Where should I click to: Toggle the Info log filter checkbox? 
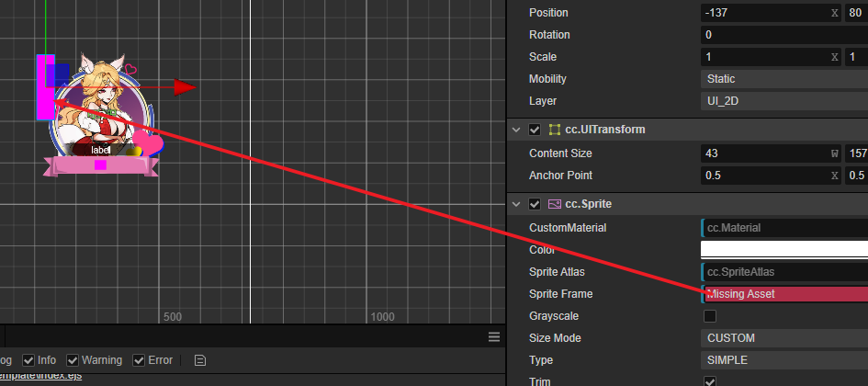(28, 360)
